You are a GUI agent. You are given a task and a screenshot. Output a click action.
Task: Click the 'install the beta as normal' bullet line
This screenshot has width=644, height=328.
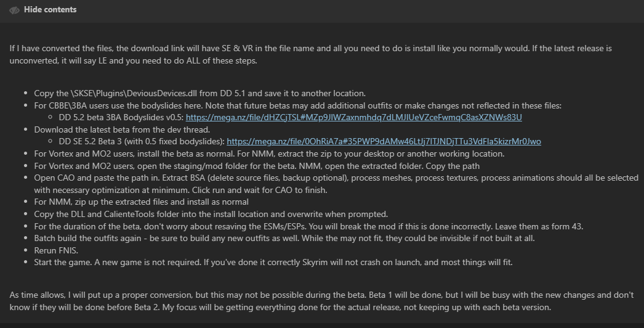(269, 154)
